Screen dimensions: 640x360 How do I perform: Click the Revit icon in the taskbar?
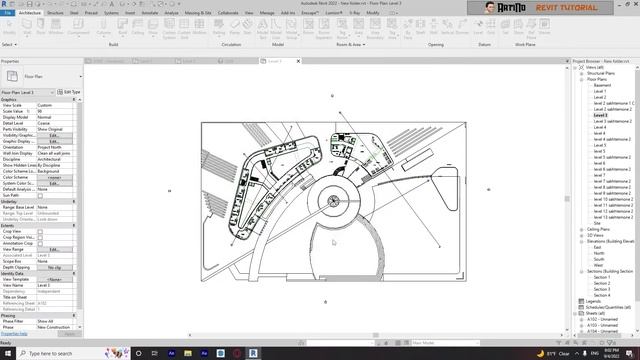253,353
